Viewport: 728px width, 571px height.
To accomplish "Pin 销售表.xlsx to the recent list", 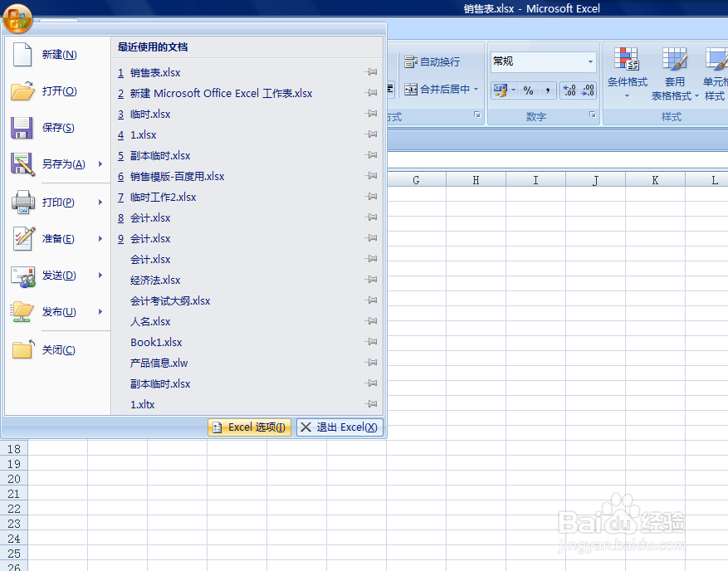I will point(371,72).
